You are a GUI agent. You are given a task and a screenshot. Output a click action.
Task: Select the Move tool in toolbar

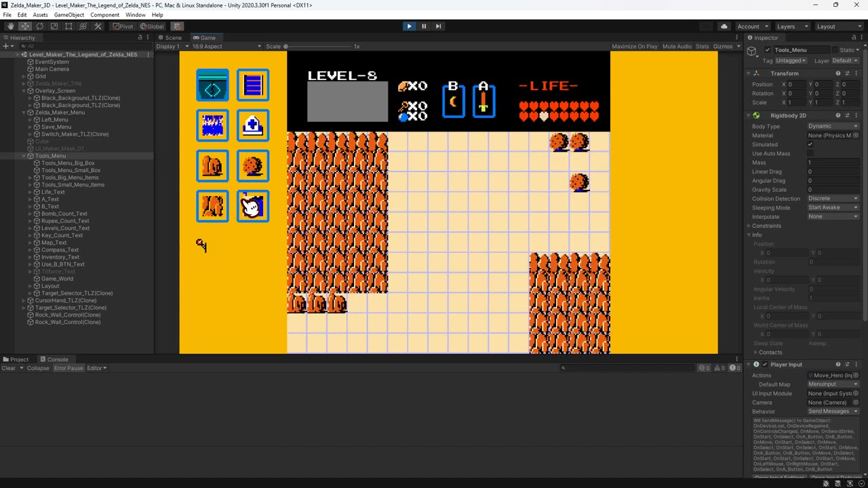point(25,26)
